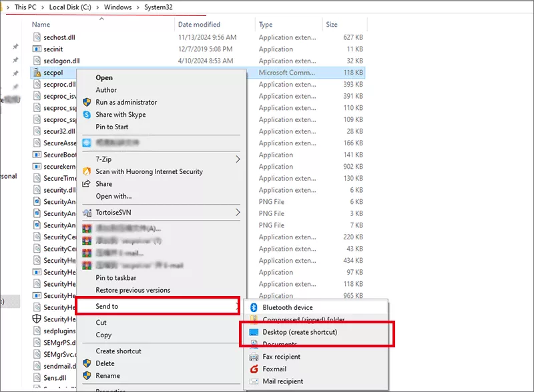
Task: Expand the TortoiseSVN submenu arrow
Action: (238, 212)
